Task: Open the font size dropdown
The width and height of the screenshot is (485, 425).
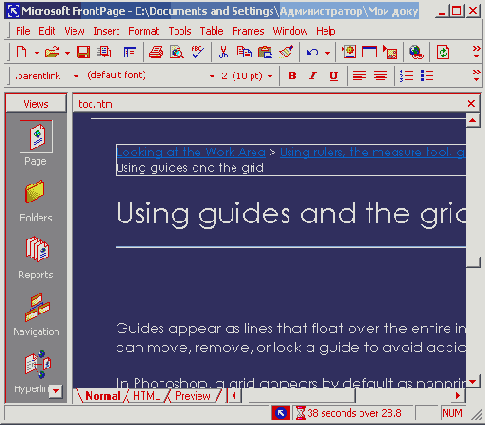Action: point(270,76)
